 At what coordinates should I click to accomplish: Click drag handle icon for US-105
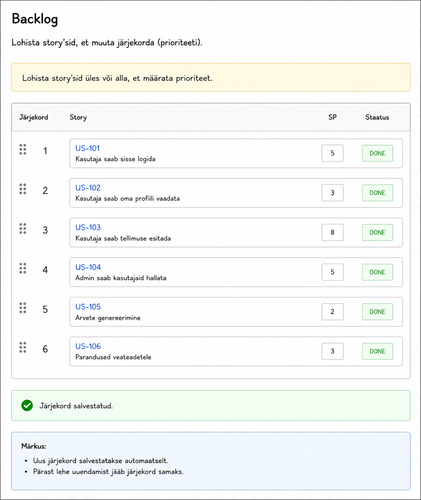(23, 308)
